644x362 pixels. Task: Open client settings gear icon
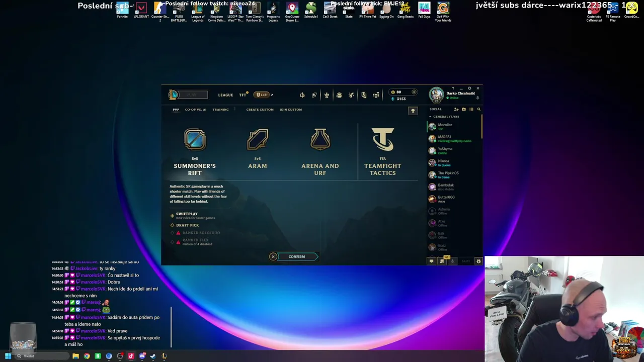tap(469, 88)
